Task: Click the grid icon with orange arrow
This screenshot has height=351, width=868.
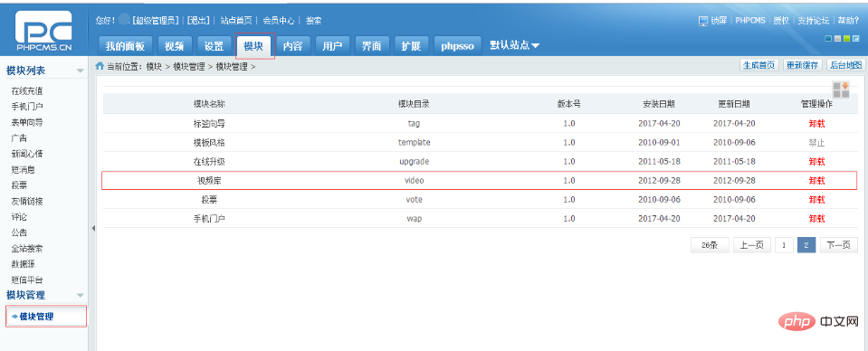Action: [841, 90]
